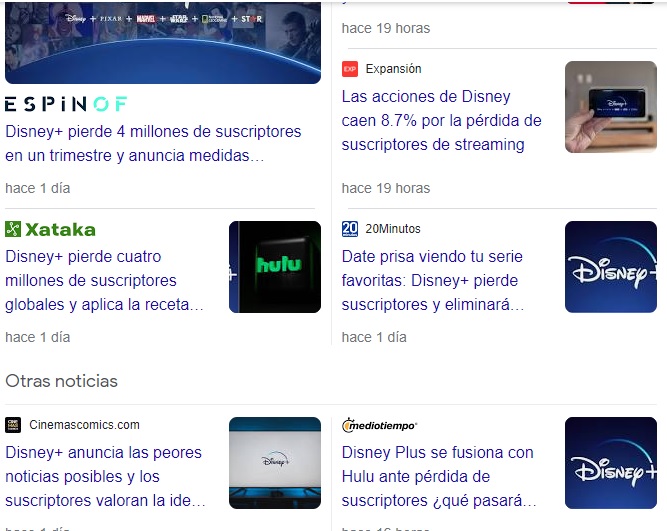The width and height of the screenshot is (667, 531).
Task: Click the Xataka logo
Action: 51,229
